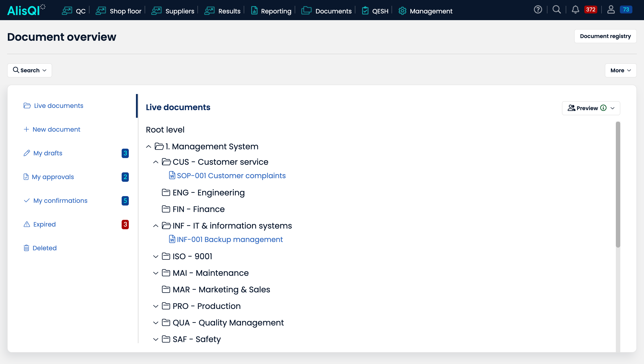Image resolution: width=644 pixels, height=364 pixels.
Task: Click the 3 badge next to My drafts
Action: (x=125, y=153)
